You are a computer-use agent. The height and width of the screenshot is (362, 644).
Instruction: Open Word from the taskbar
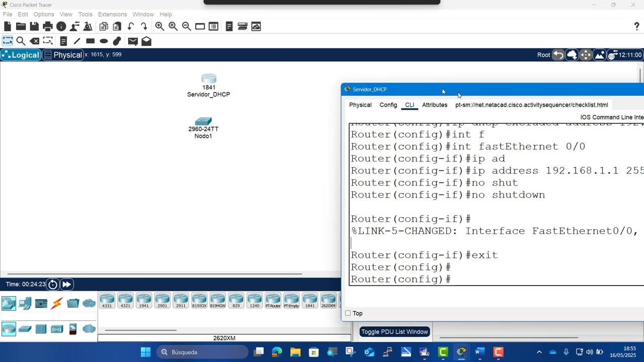point(479,352)
